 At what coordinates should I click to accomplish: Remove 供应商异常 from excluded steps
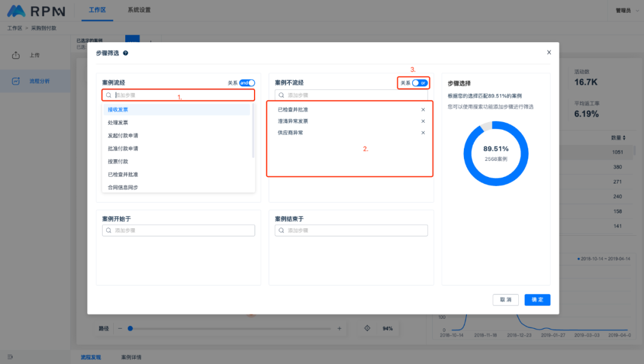[423, 133]
